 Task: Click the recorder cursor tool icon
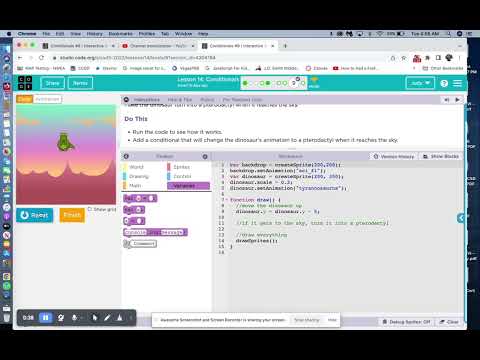[x=95, y=318]
